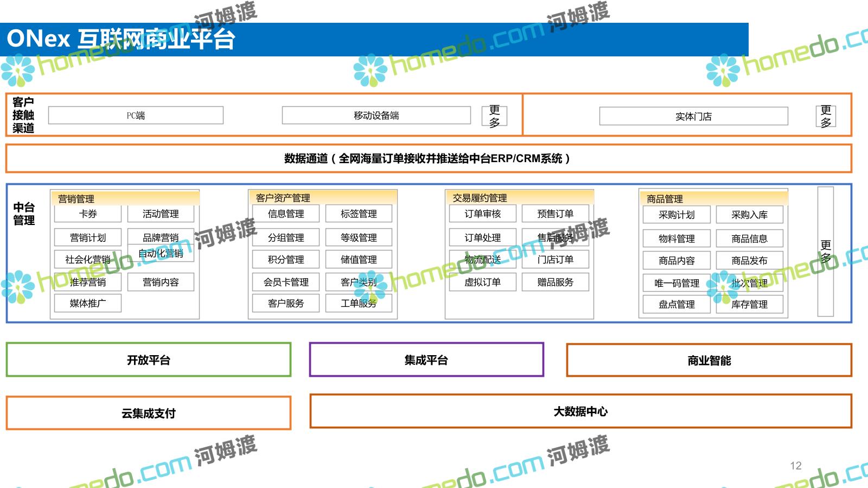This screenshot has width=868, height=488.
Task: Select the 营销管理 section header
Action: coord(125,198)
